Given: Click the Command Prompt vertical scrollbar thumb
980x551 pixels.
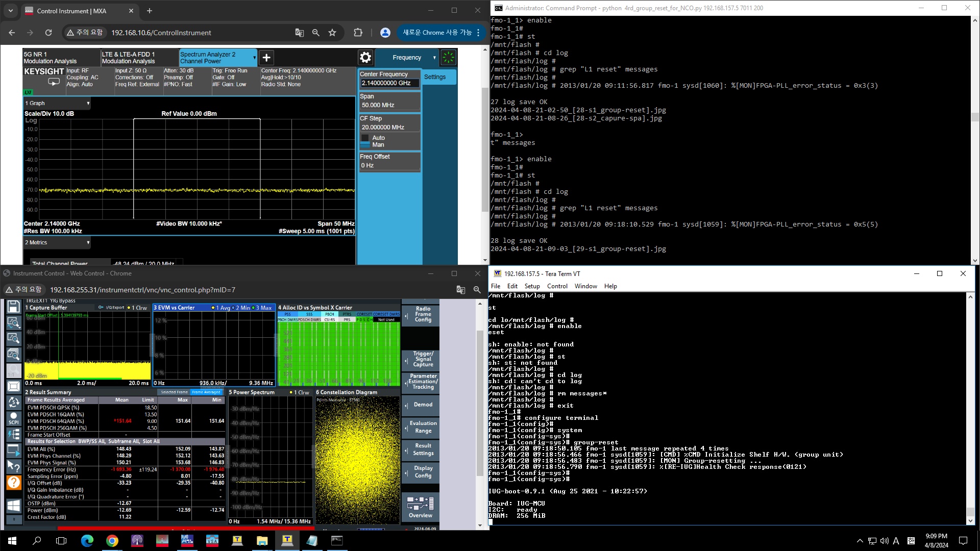Looking at the screenshot, I should [x=975, y=117].
